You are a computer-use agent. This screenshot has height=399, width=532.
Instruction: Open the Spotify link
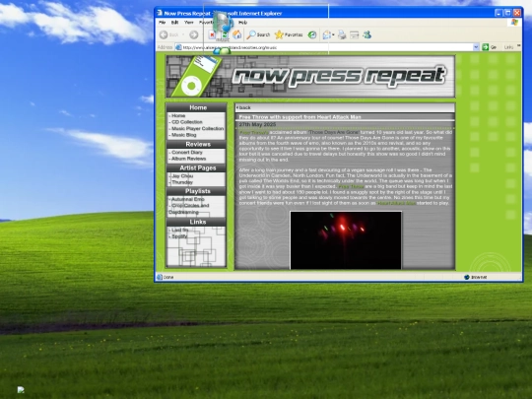click(179, 236)
